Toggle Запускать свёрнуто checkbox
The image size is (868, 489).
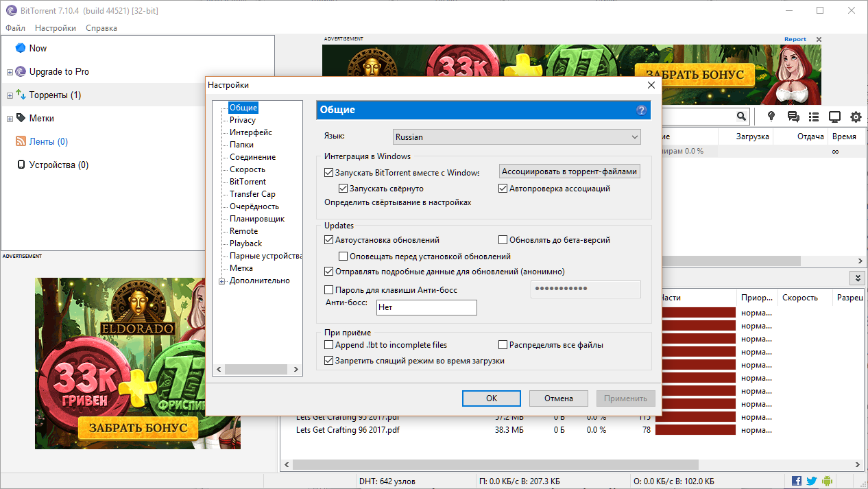click(x=343, y=189)
